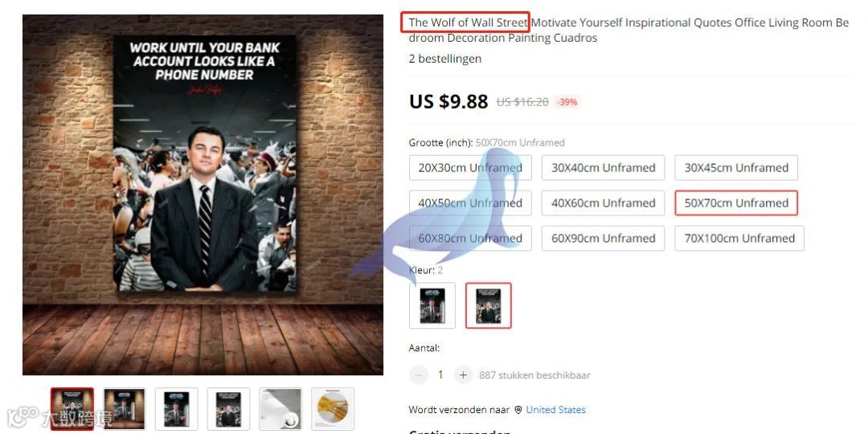
Task: Select the 60X90cm Unframed size
Action: (x=603, y=238)
